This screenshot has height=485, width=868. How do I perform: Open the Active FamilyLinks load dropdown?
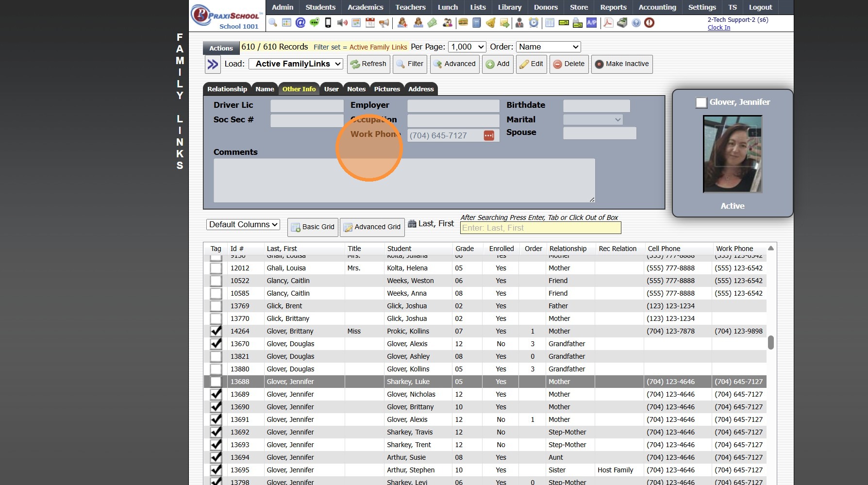pyautogui.click(x=296, y=64)
